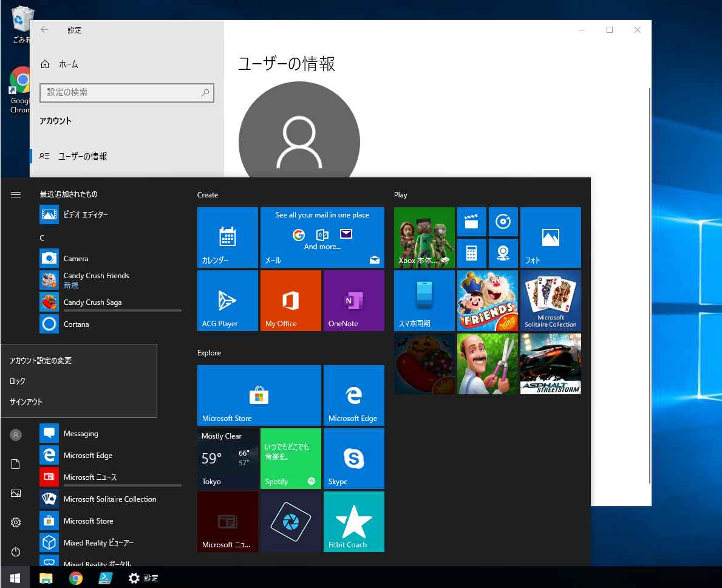
Task: Open Microsoft Edge in the app list
Action: [111, 456]
